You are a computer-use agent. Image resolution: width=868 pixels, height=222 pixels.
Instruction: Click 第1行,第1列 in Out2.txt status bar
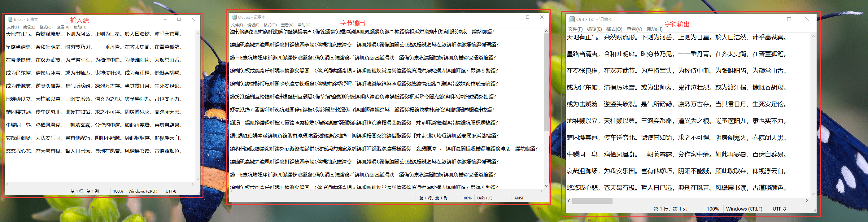[670, 209]
